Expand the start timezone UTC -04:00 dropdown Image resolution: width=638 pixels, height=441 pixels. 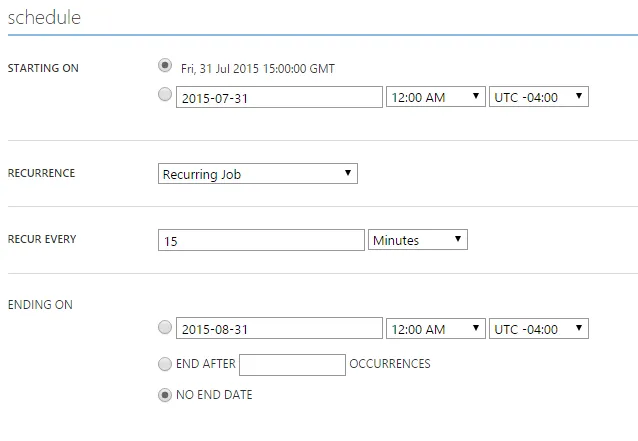click(x=539, y=97)
